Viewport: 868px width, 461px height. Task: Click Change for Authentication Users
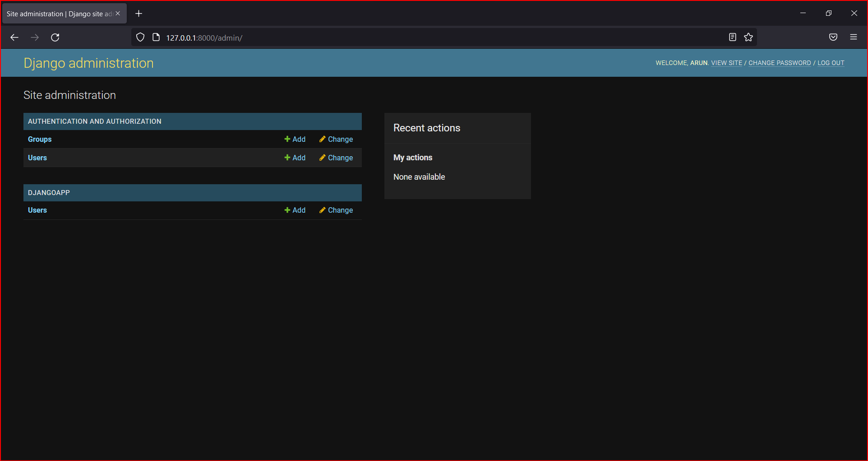[336, 158]
